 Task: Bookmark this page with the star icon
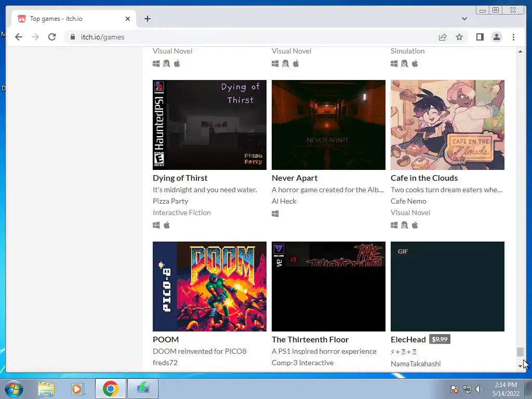pos(459,37)
